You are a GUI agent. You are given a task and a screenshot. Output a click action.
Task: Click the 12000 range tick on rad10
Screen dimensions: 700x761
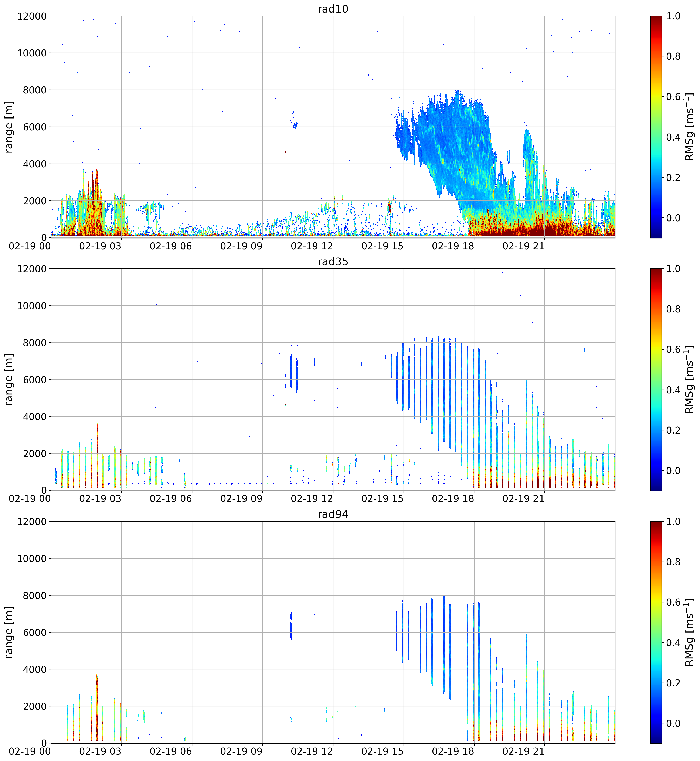32,16
